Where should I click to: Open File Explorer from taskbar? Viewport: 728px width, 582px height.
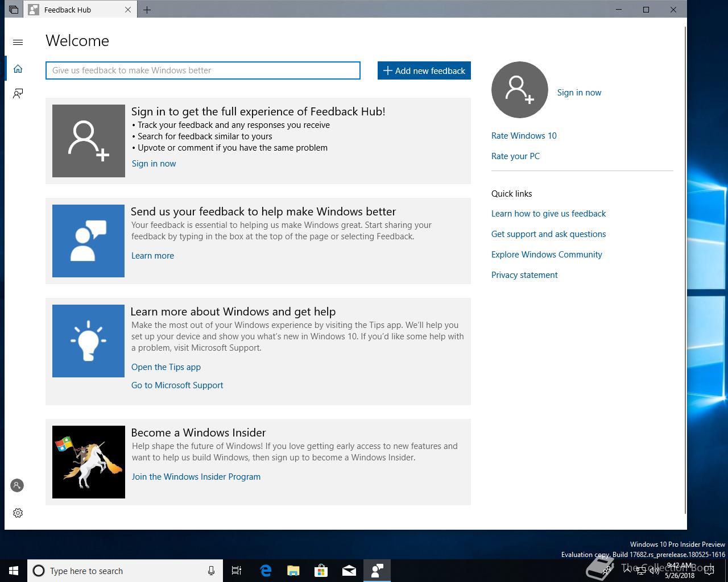pyautogui.click(x=293, y=571)
